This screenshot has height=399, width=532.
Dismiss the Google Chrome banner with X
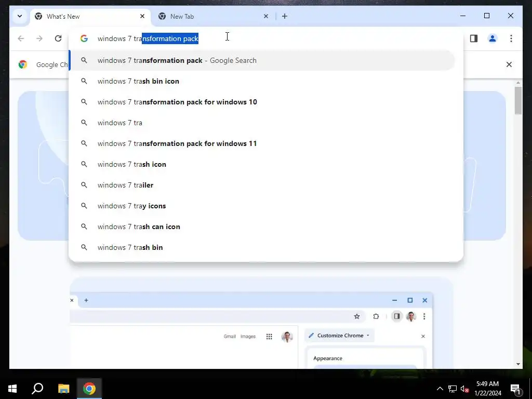(509, 64)
